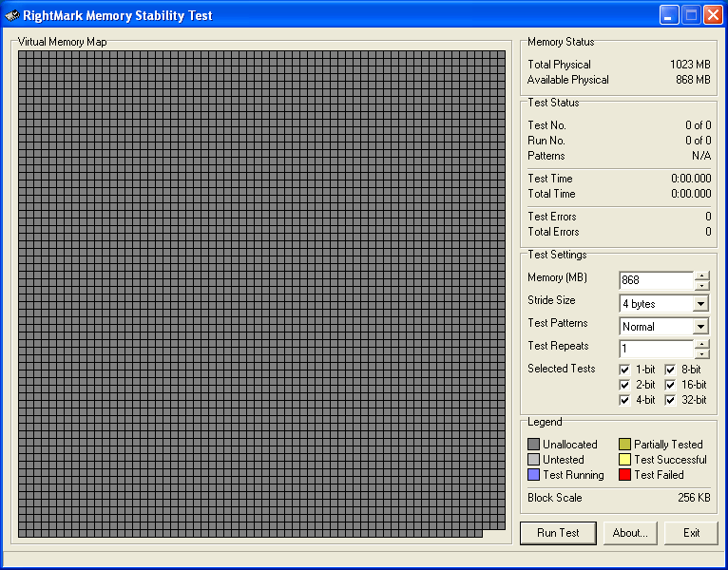Screen dimensions: 728x570
Task: Click the Partially Tested olive swatch
Action: [x=624, y=445]
